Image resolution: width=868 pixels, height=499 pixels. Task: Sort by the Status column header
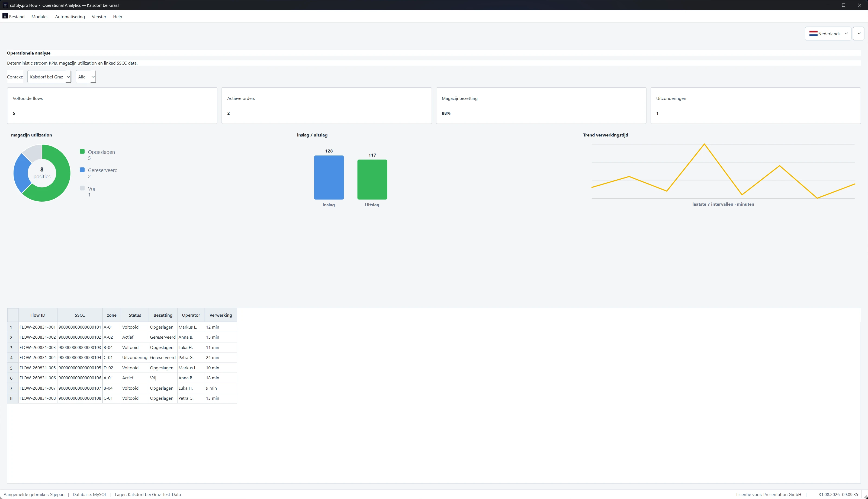coord(135,315)
